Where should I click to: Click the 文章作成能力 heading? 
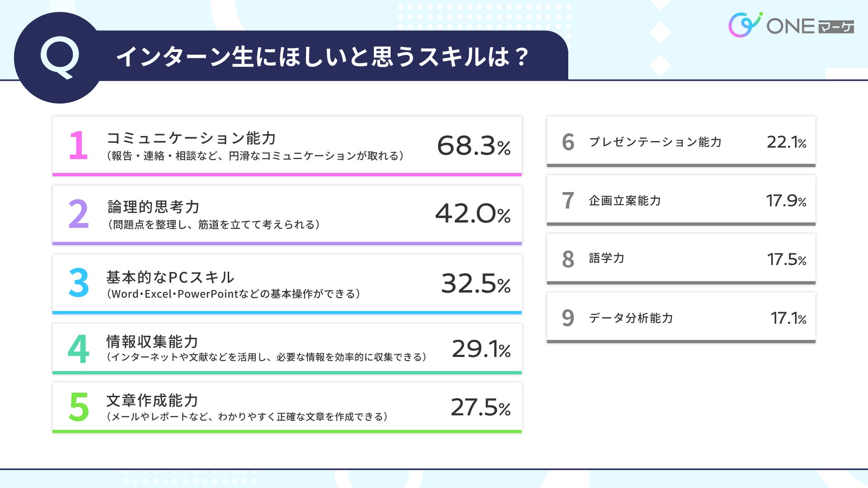click(x=152, y=400)
